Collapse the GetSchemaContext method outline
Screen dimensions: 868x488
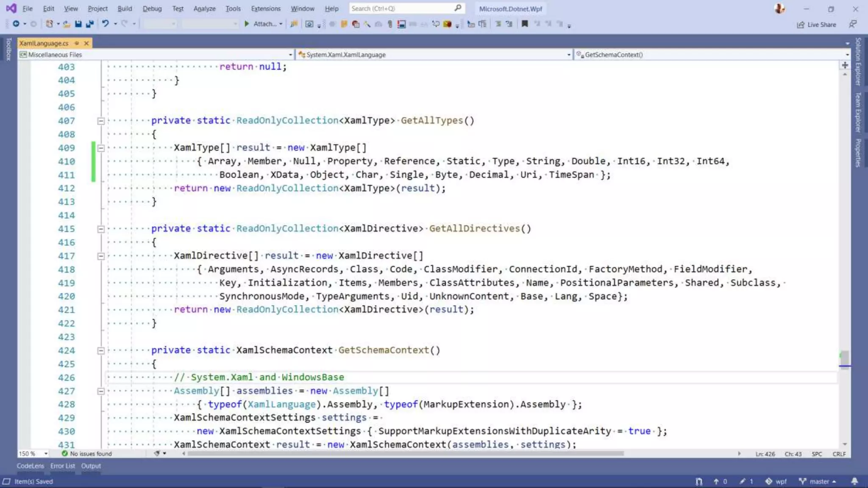(101, 351)
